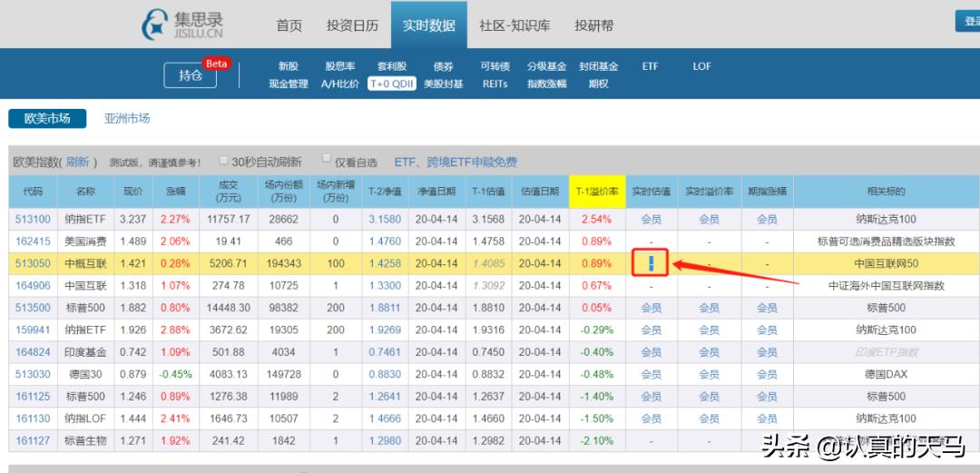Click T-2净值 value 0.8830
Viewport: 980px width, 473px height.
click(x=385, y=374)
